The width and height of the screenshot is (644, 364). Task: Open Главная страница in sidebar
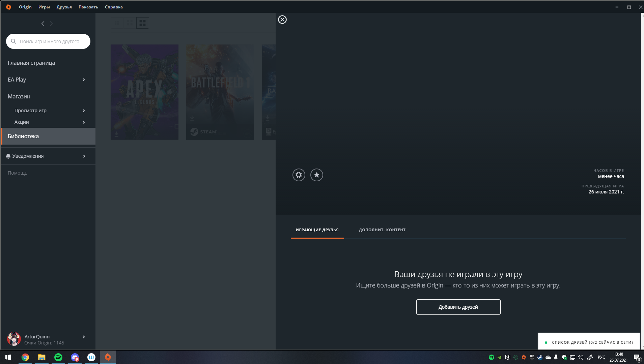tap(31, 63)
